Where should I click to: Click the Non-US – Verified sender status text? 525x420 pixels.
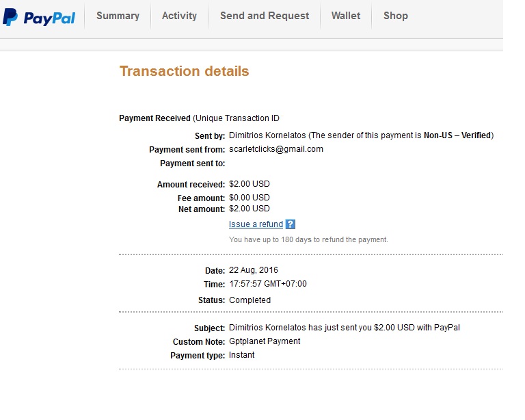coord(457,135)
